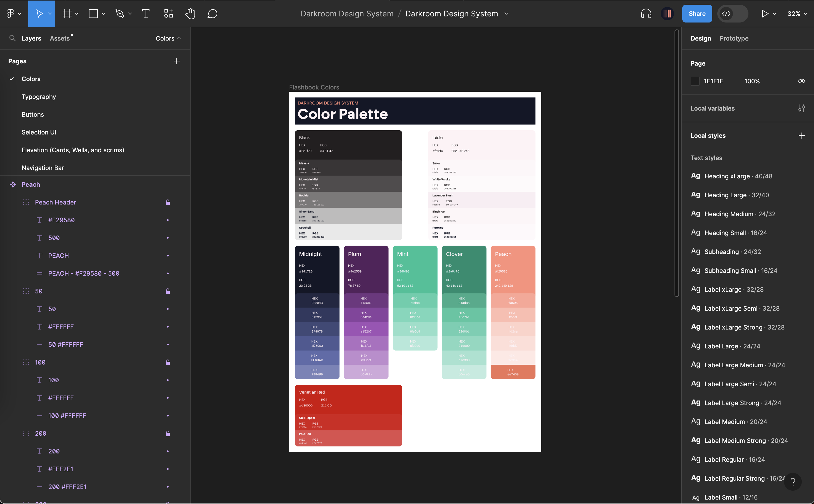Unlock the 100 group layer
Screen dimensions: 814x504
coord(168,362)
